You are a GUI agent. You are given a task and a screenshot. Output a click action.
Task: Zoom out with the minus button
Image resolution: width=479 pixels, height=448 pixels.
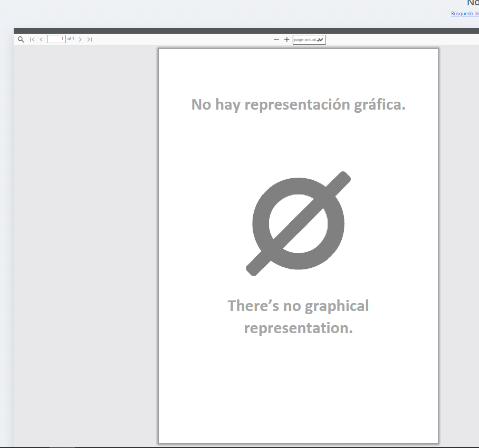click(x=276, y=40)
